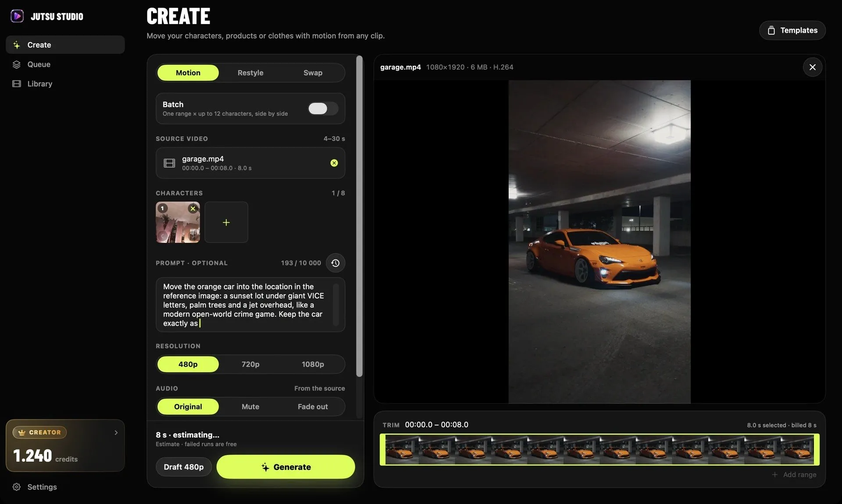The width and height of the screenshot is (842, 504).
Task: Click into the prompt text field
Action: [x=250, y=305]
